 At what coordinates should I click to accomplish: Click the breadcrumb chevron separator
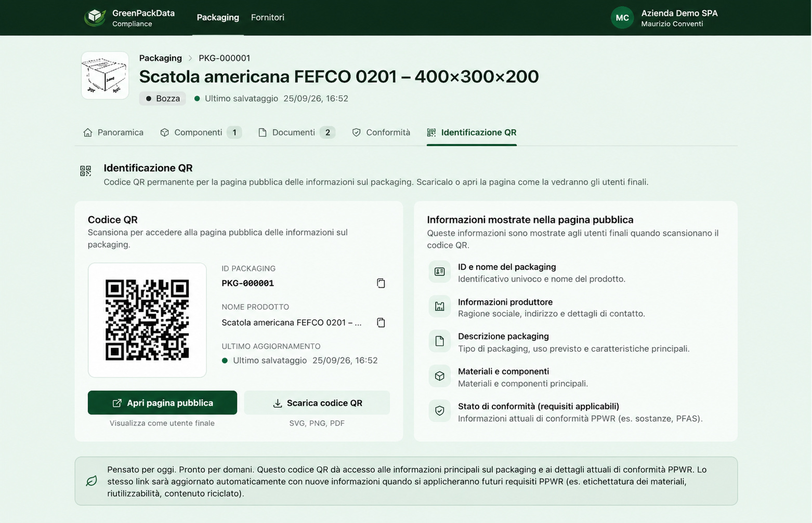pos(190,58)
